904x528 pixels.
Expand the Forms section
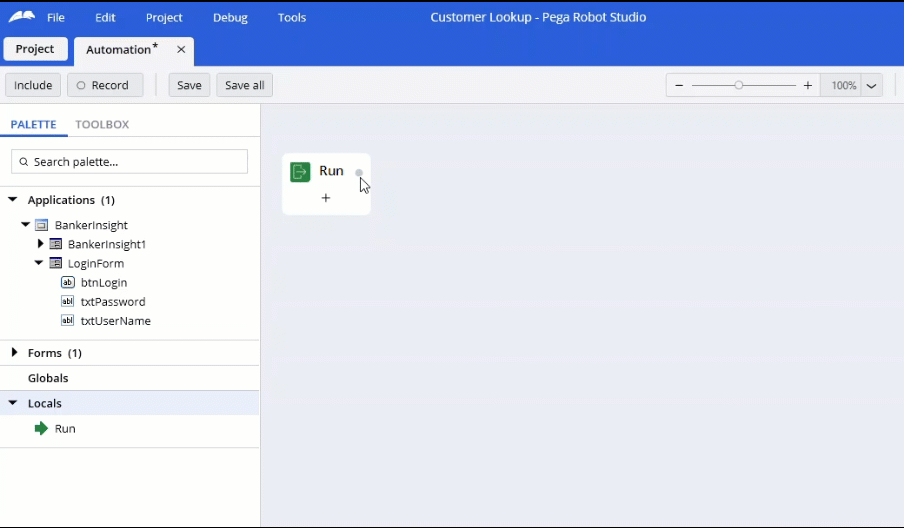point(14,352)
